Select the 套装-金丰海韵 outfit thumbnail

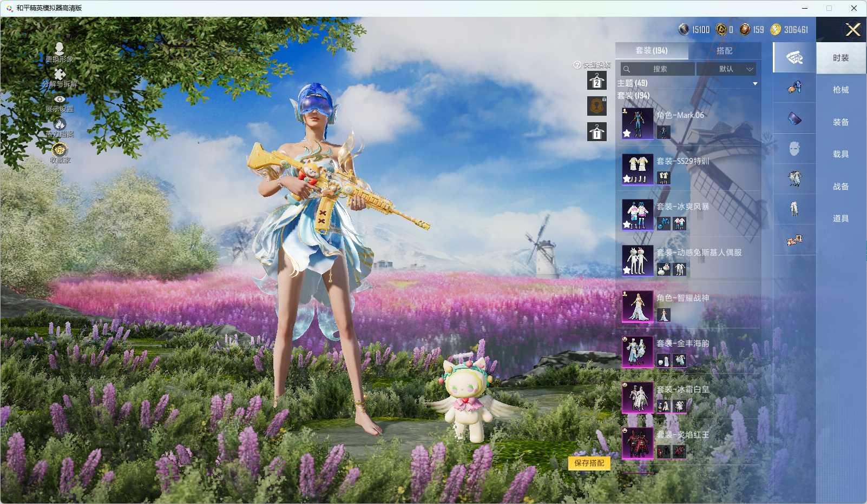[638, 352]
